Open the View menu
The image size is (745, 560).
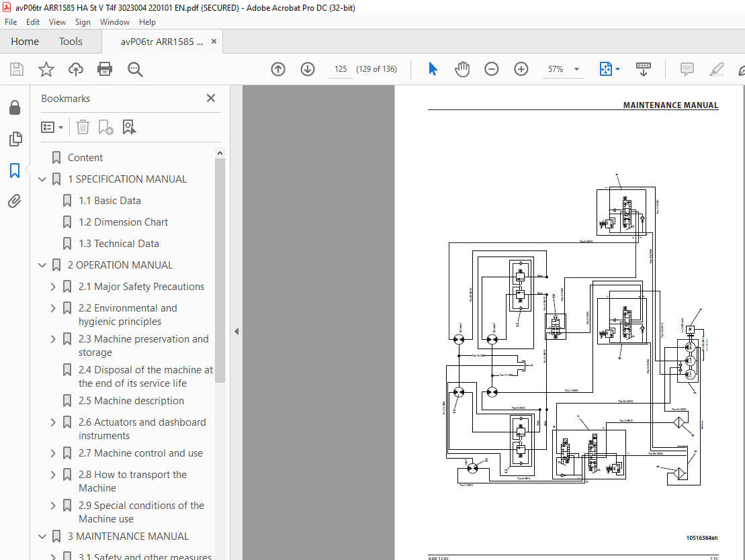coord(57,22)
